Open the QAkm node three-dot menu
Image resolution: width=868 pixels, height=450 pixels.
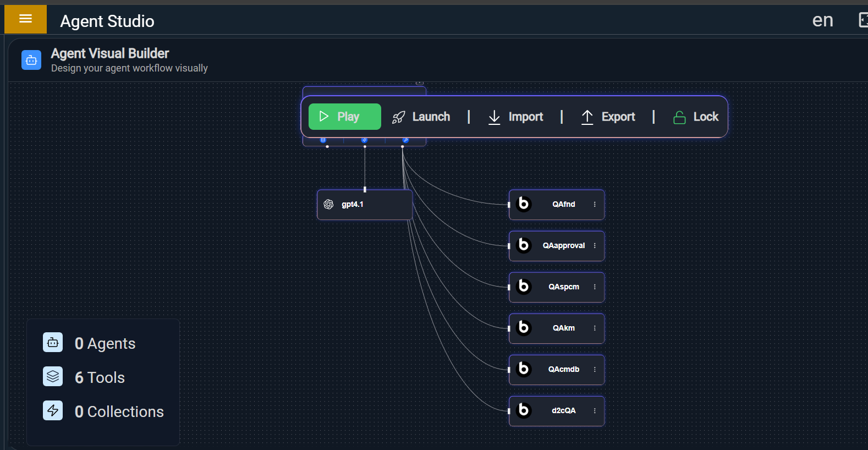(595, 328)
